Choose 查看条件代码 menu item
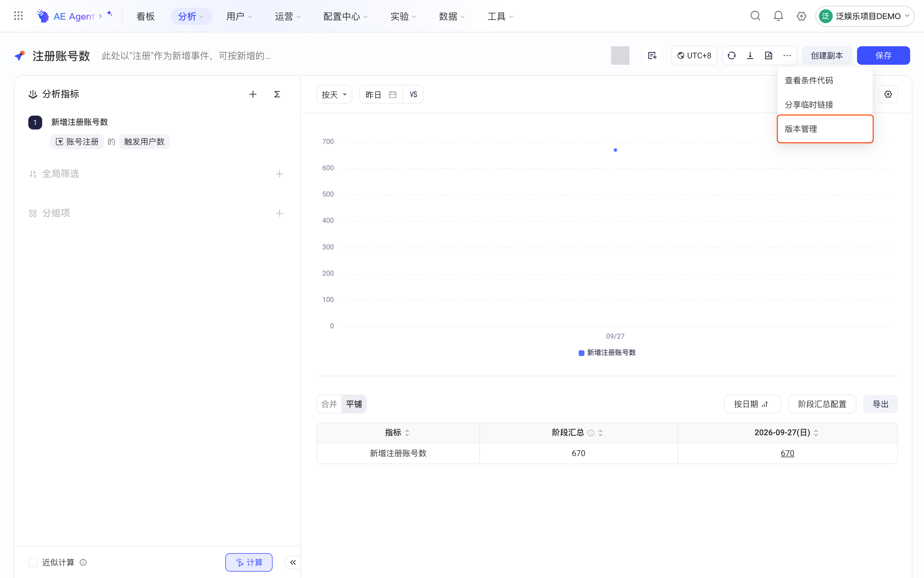The width and height of the screenshot is (924, 578). pos(825,80)
